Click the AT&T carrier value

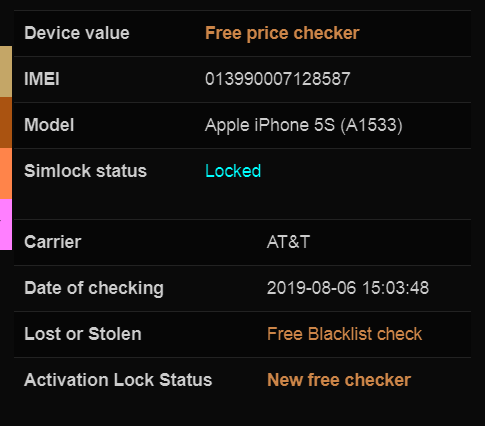pyautogui.click(x=288, y=242)
